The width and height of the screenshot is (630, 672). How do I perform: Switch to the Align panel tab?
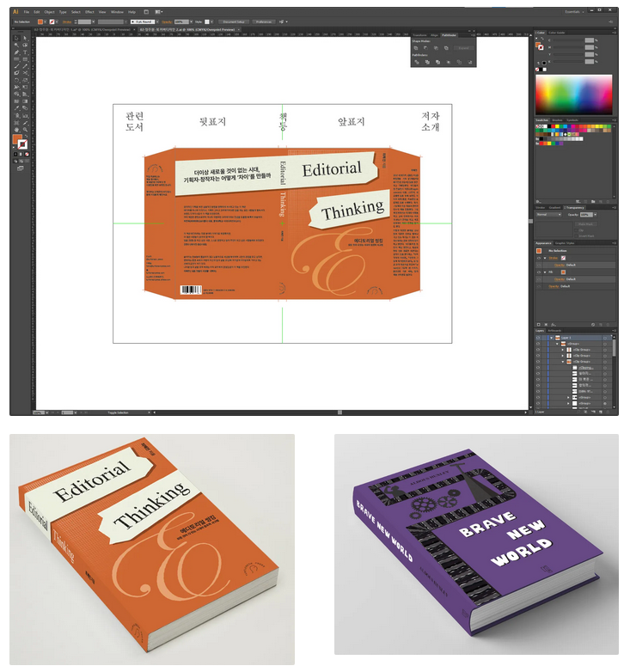(434, 35)
